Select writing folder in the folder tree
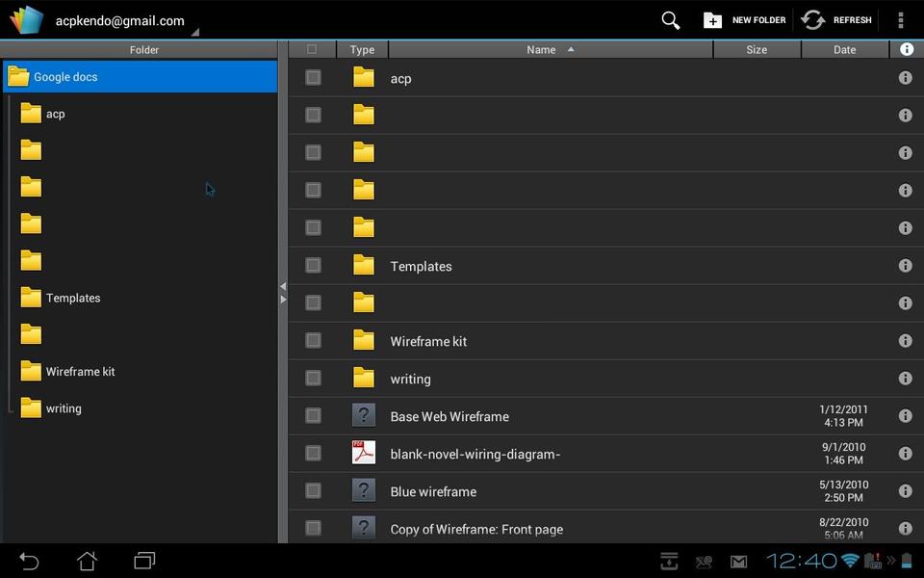The image size is (924, 578). click(x=64, y=408)
